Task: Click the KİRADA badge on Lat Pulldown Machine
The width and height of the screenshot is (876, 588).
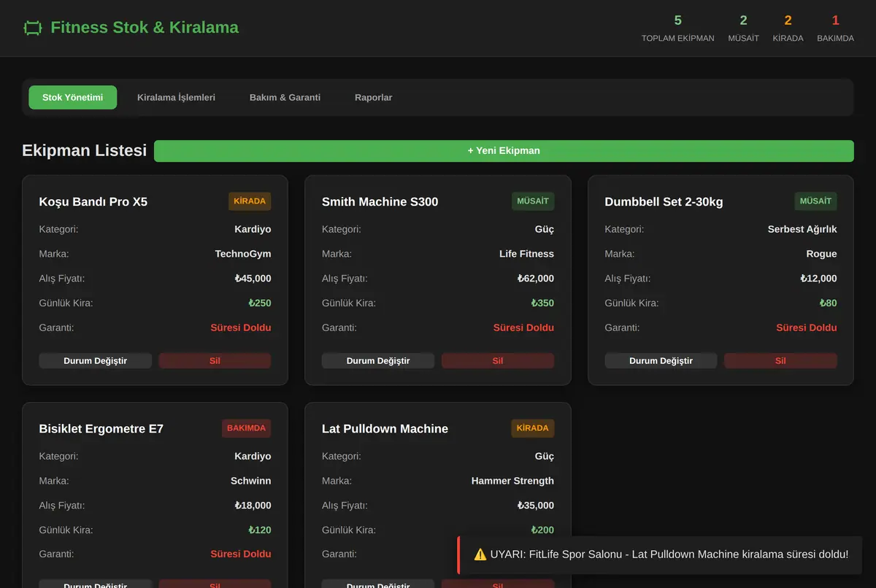Action: click(533, 428)
